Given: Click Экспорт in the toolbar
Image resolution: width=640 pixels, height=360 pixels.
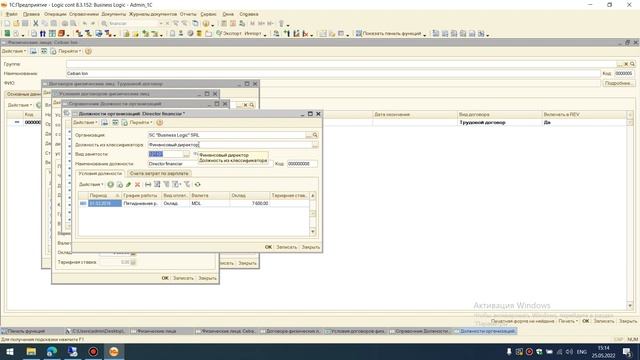Looking at the screenshot, I should (x=229, y=33).
